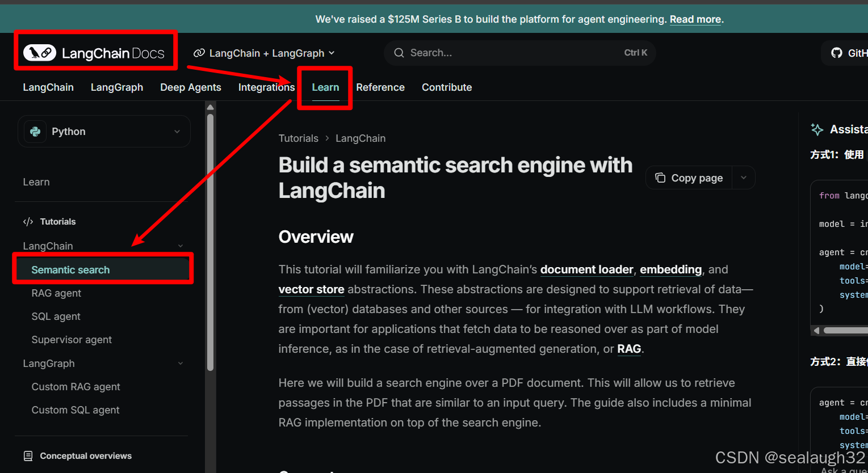Click the Tutorials section label in sidebar
The width and height of the screenshot is (868, 473).
tap(58, 222)
